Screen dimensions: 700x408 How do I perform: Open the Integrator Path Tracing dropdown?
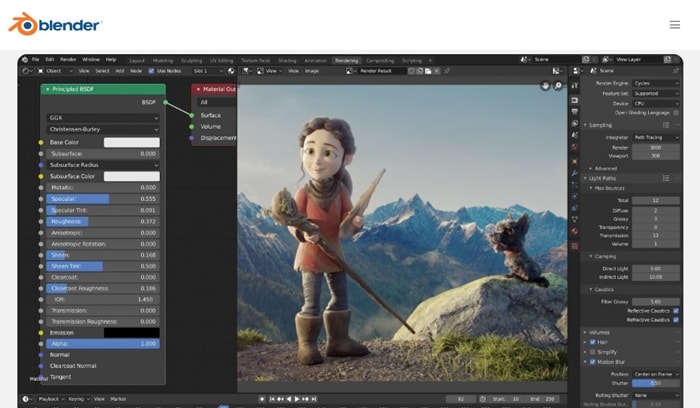656,137
